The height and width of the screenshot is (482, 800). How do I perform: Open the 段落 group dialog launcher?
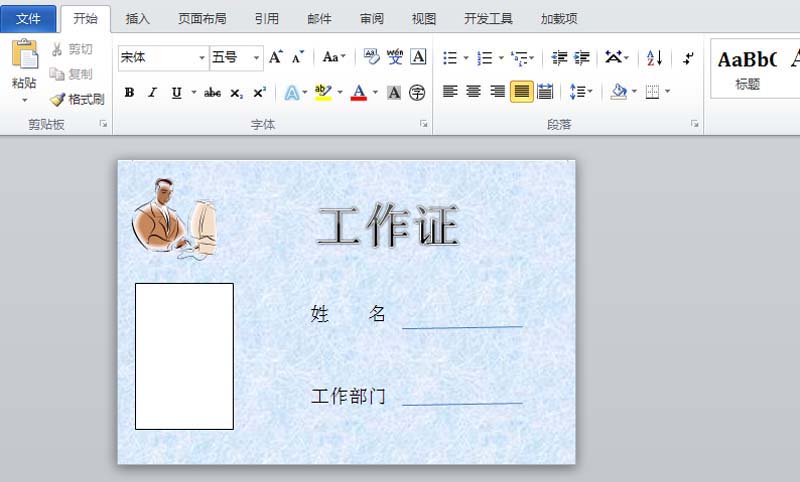[694, 123]
